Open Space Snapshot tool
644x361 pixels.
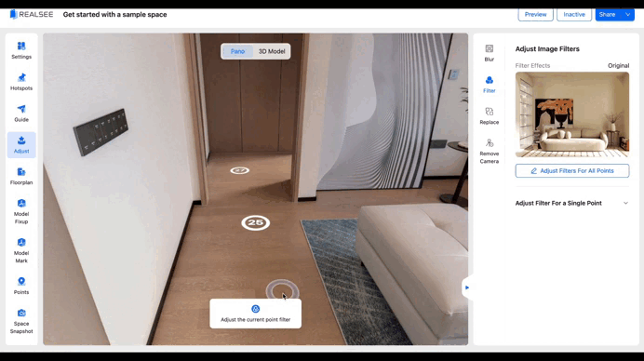pyautogui.click(x=21, y=321)
